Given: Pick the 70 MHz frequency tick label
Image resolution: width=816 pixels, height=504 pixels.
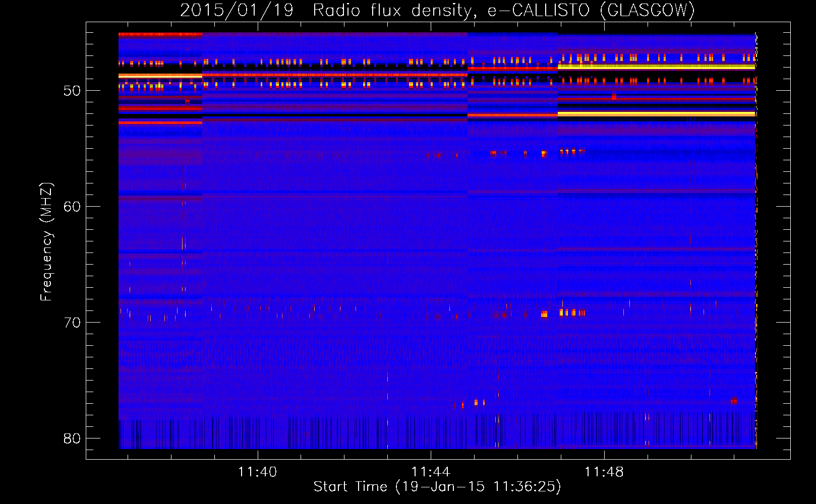Looking at the screenshot, I should [x=72, y=323].
